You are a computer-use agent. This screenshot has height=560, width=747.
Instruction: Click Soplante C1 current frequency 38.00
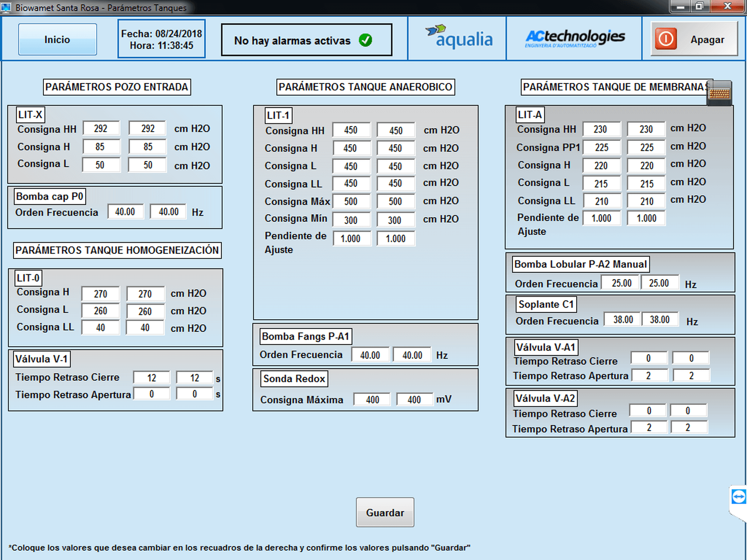[x=623, y=319]
